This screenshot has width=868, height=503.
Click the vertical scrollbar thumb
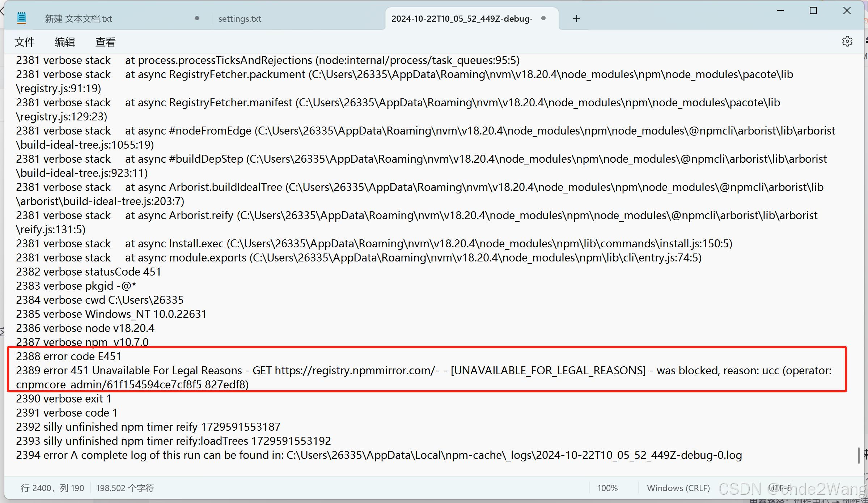[x=859, y=455]
